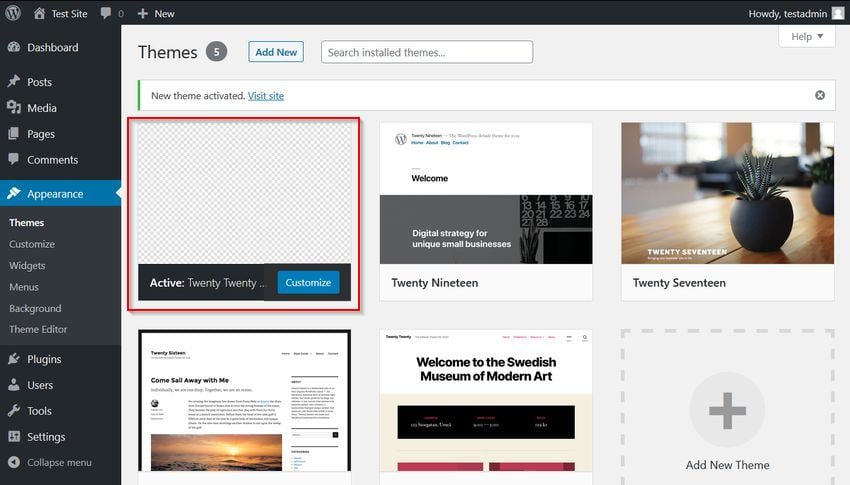Click the Pages icon in sidebar

[x=14, y=133]
